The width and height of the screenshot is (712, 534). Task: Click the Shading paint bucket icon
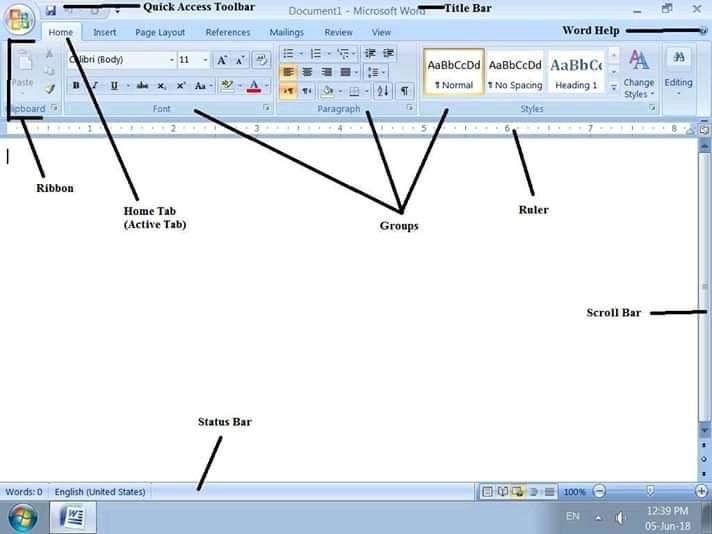[x=326, y=91]
